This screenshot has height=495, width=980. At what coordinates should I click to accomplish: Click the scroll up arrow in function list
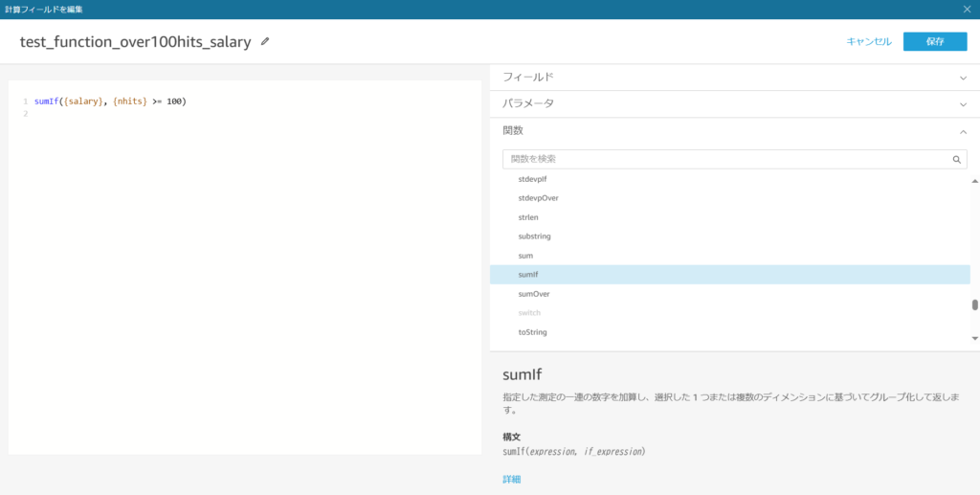[x=974, y=181]
